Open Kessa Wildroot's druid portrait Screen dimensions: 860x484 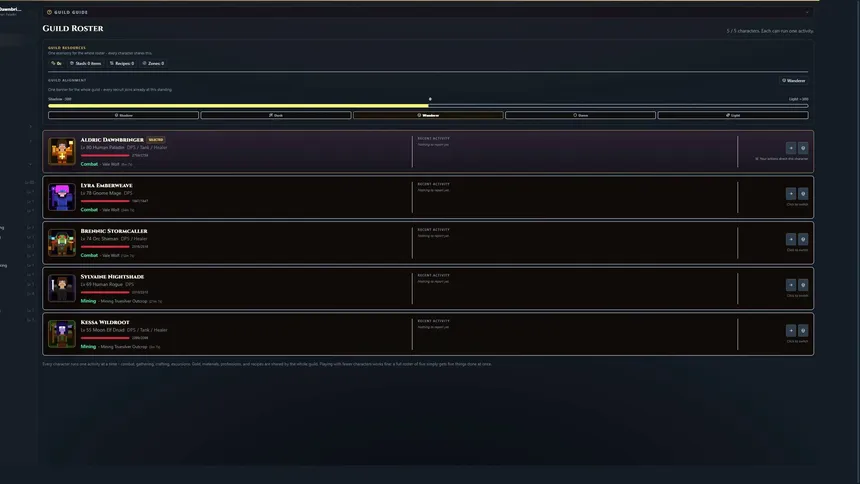(x=61, y=334)
